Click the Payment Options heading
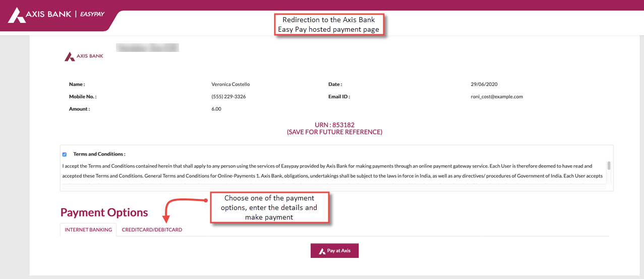This screenshot has width=644, height=279. click(x=104, y=212)
